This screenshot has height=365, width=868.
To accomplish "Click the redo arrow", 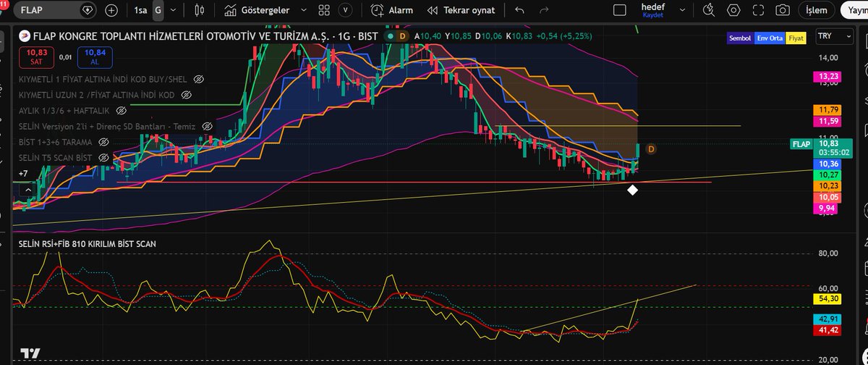I will pos(544,10).
